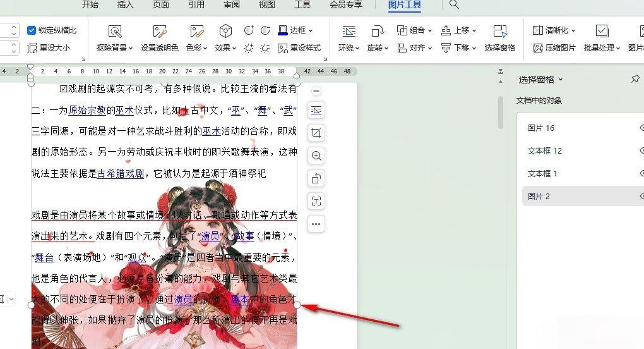
Task: Switch to the 会员专享 tab
Action: coord(346,4)
